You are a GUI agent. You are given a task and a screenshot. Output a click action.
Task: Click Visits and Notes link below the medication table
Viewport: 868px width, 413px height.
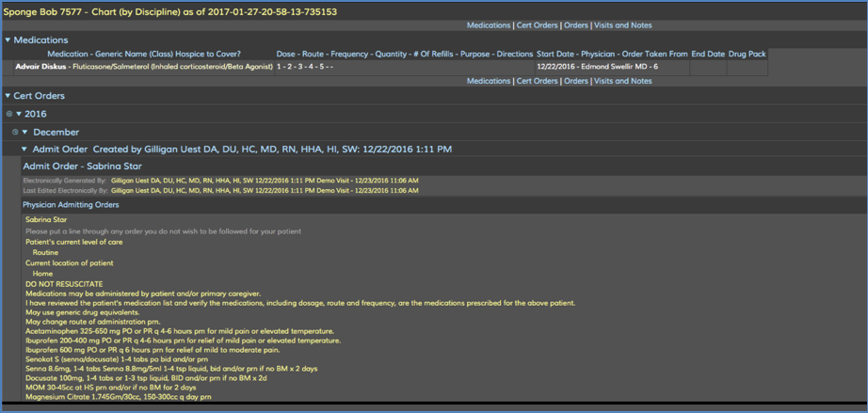pyautogui.click(x=623, y=81)
